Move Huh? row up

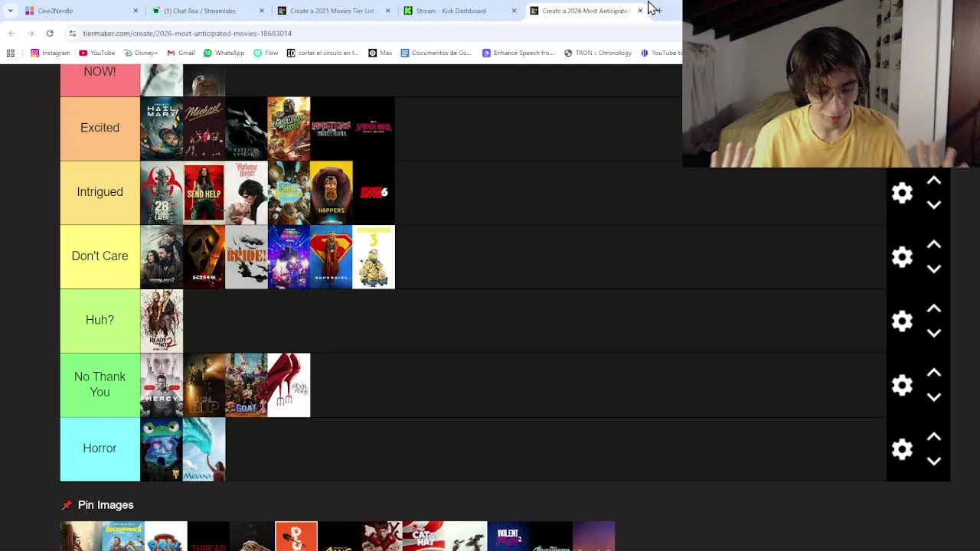coord(934,309)
